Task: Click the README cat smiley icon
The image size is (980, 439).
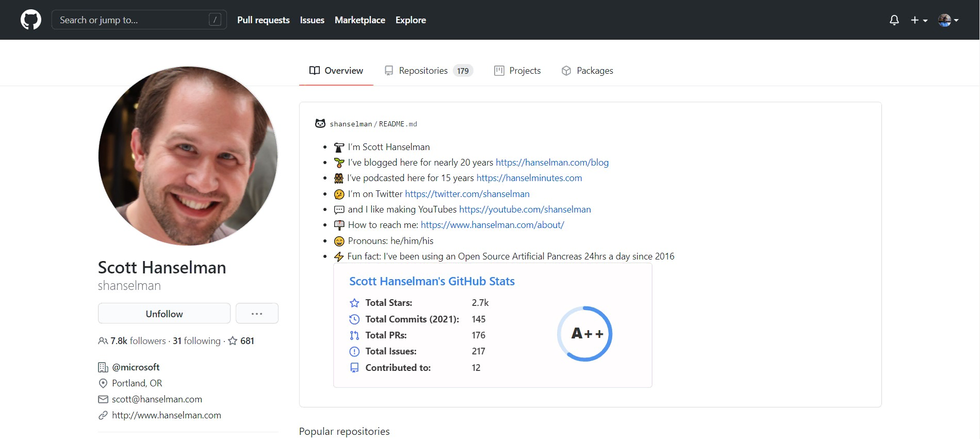Action: [320, 123]
